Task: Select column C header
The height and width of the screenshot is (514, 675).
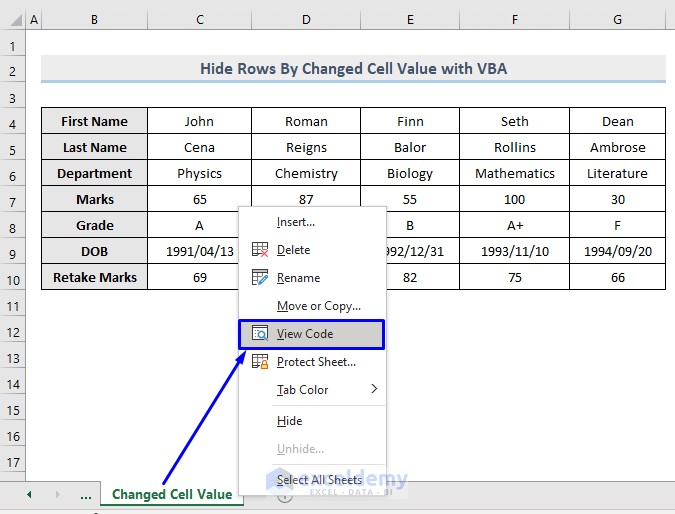Action: 199,20
